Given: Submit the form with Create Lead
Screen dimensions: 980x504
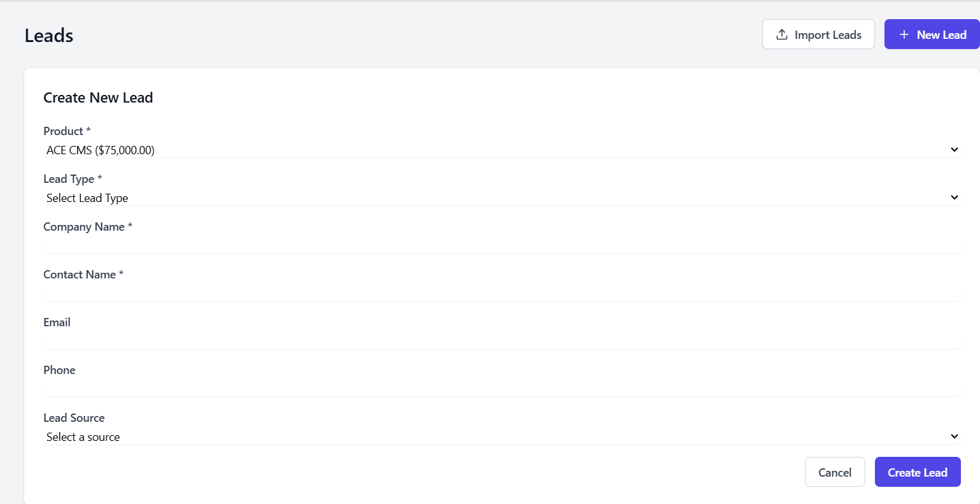Looking at the screenshot, I should [918, 472].
